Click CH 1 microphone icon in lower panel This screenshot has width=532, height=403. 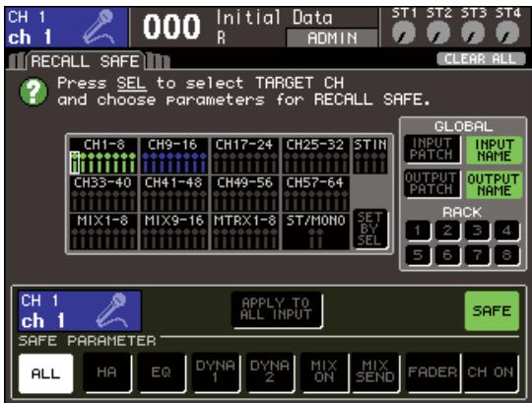tap(112, 310)
